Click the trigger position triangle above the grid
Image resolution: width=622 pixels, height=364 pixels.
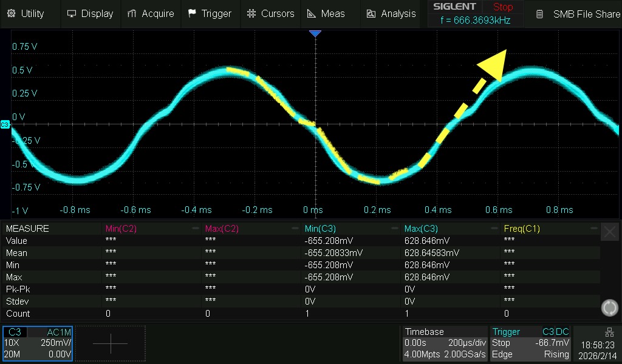tap(315, 34)
